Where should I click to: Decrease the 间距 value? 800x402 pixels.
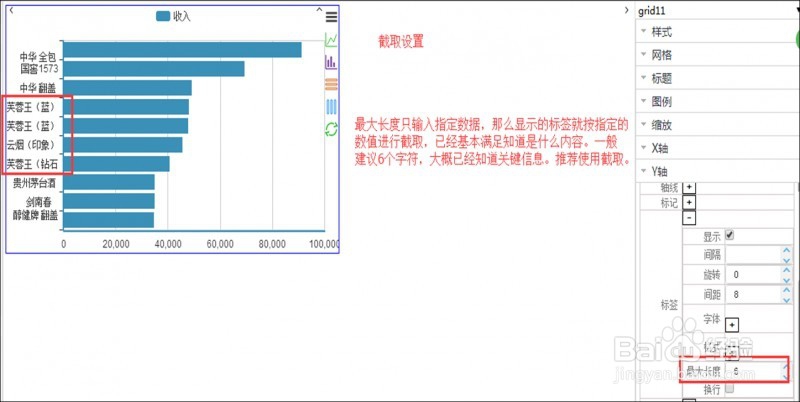786,299
